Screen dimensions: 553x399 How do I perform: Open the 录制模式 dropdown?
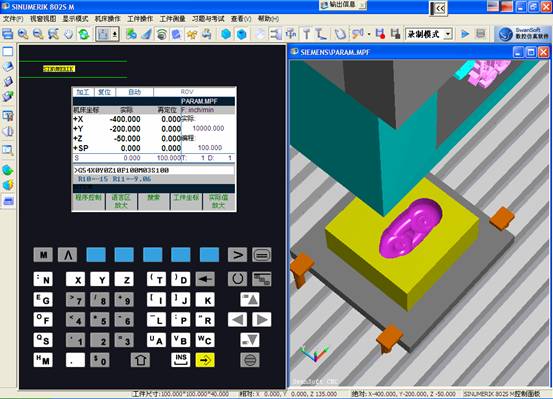click(x=429, y=34)
